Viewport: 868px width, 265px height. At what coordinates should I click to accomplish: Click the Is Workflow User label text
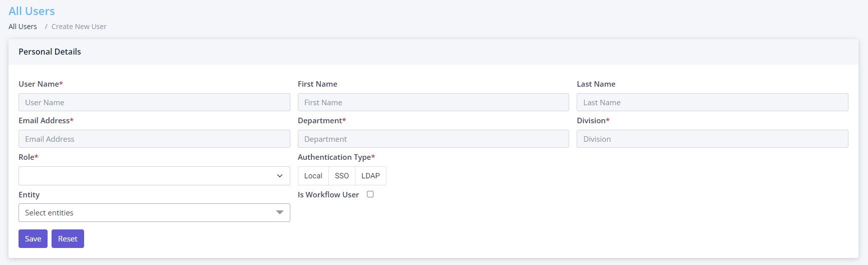(x=328, y=195)
